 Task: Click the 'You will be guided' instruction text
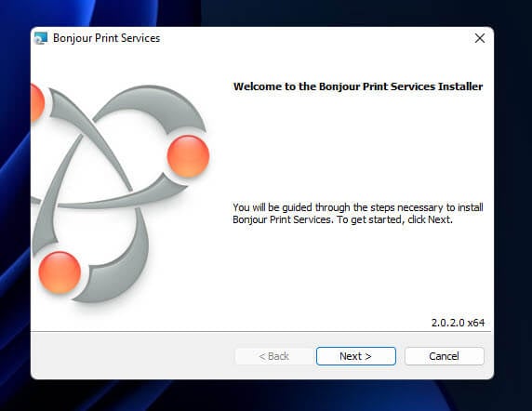[x=358, y=213]
